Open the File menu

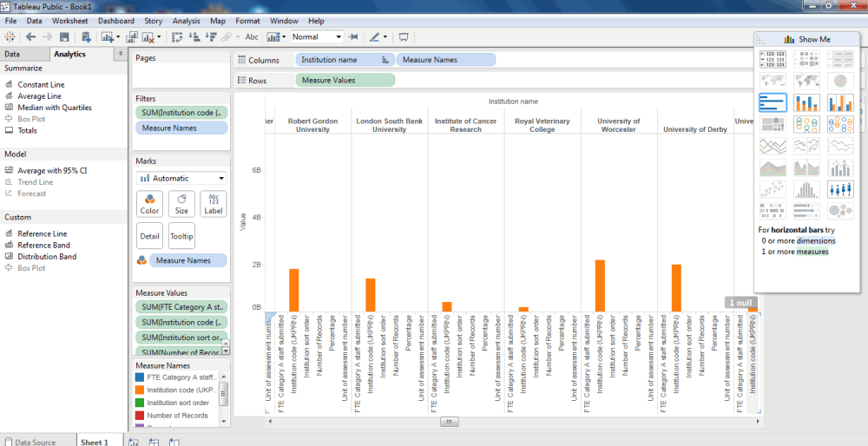pyautogui.click(x=10, y=21)
